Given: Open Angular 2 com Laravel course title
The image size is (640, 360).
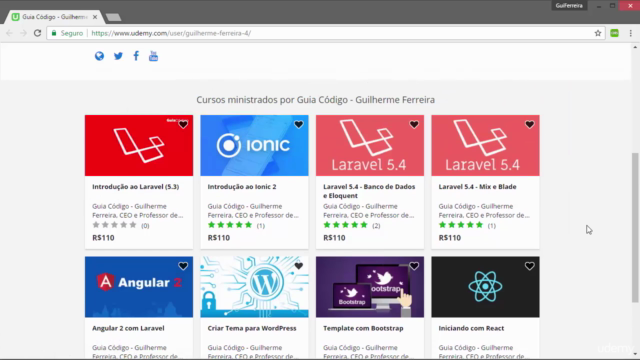Looking at the screenshot, I should click(128, 328).
